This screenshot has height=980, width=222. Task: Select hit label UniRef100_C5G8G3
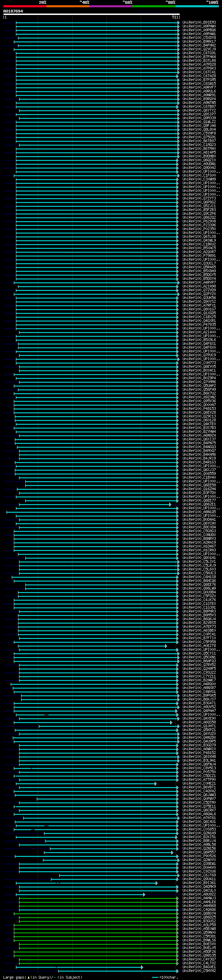[x=199, y=531]
